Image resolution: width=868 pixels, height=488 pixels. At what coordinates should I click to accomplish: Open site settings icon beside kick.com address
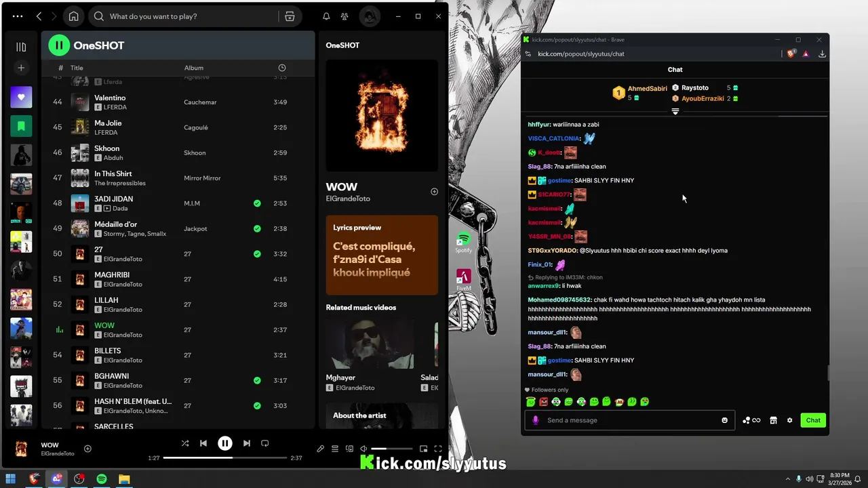pos(528,54)
